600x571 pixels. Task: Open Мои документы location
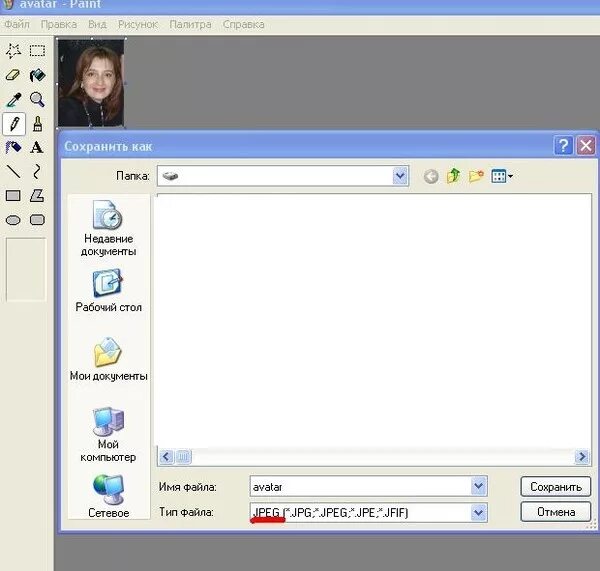pyautogui.click(x=108, y=359)
